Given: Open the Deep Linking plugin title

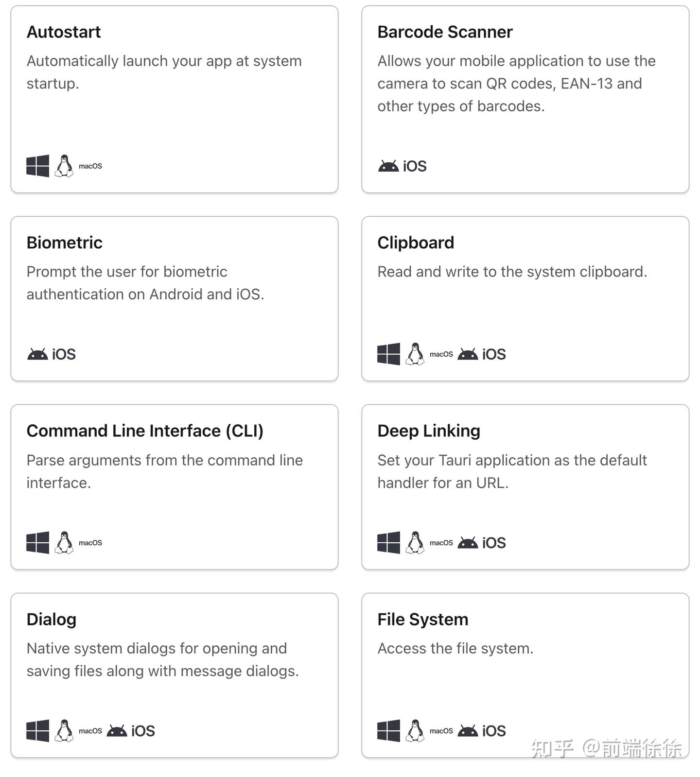Looking at the screenshot, I should click(x=429, y=431).
